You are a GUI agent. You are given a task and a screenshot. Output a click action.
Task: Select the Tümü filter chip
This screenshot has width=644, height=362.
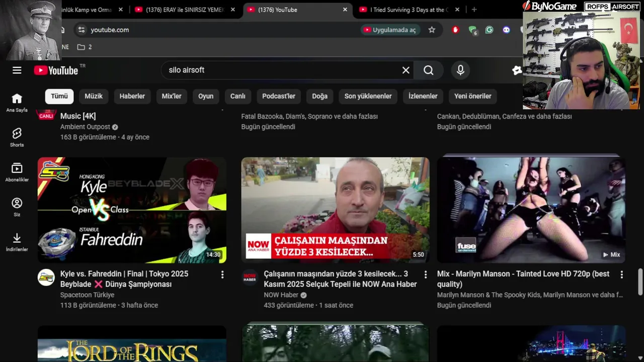click(x=59, y=96)
